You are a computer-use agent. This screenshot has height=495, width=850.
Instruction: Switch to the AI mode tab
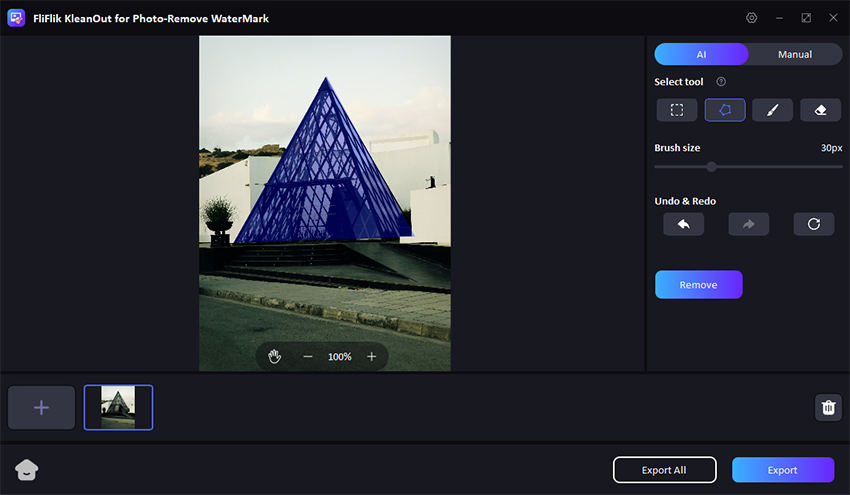pyautogui.click(x=701, y=54)
